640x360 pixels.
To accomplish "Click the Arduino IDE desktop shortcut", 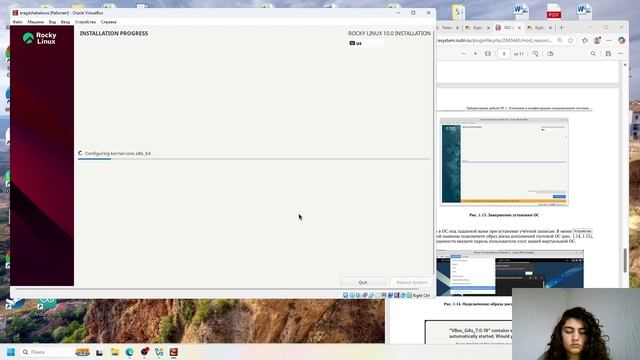I will [x=47, y=307].
